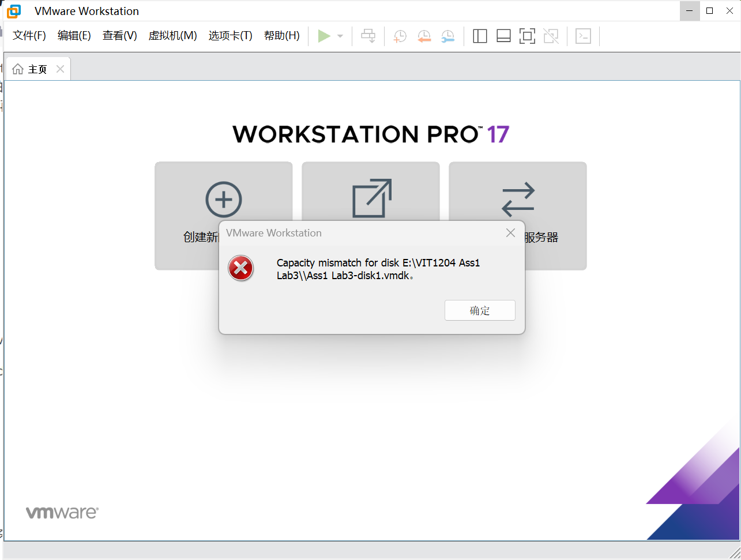Click the create new virtual machine tile
The image size is (741, 560).
[x=224, y=216]
